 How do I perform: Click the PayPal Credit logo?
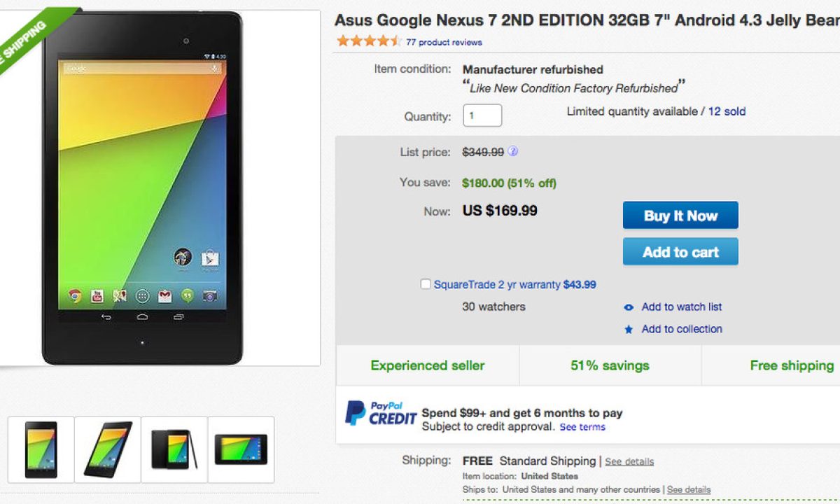click(381, 414)
